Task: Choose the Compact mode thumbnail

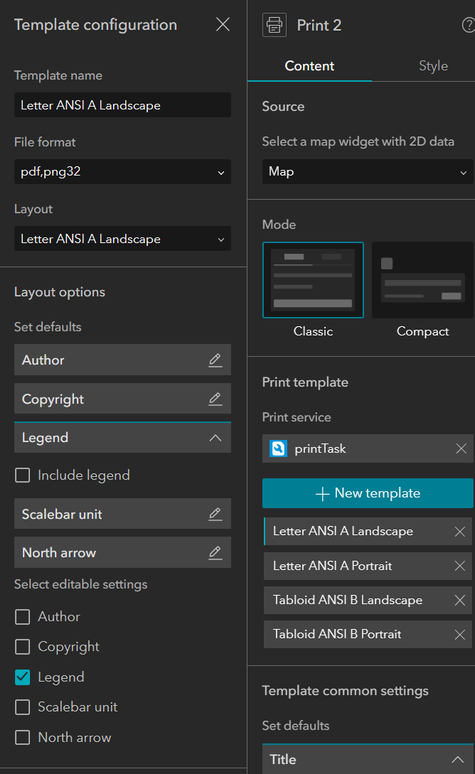Action: click(422, 280)
